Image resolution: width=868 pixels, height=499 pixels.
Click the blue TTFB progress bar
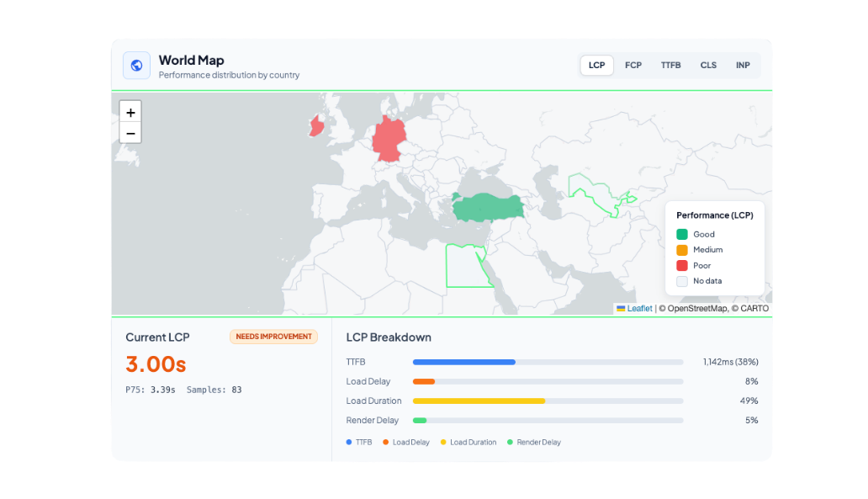(x=464, y=362)
